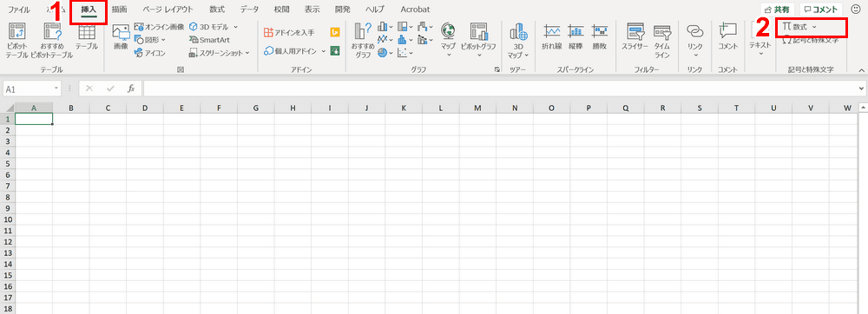Click the 画像 pictures button

click(x=121, y=36)
